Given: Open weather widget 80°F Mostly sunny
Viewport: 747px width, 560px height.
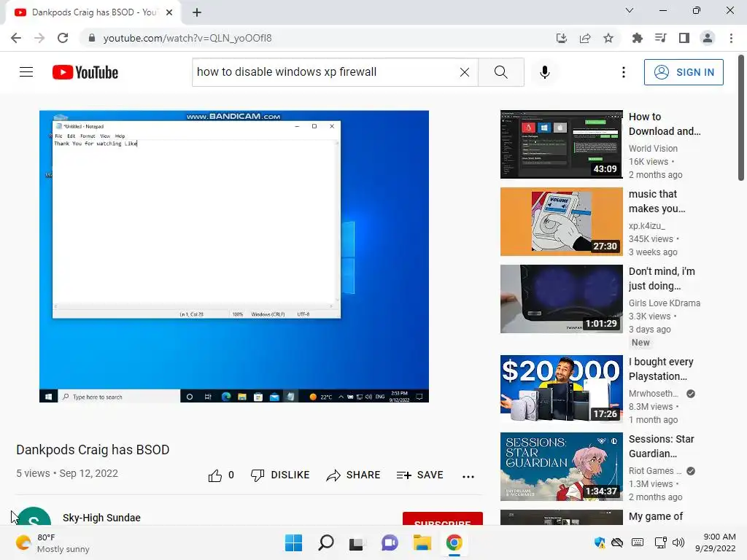Looking at the screenshot, I should point(53,542).
